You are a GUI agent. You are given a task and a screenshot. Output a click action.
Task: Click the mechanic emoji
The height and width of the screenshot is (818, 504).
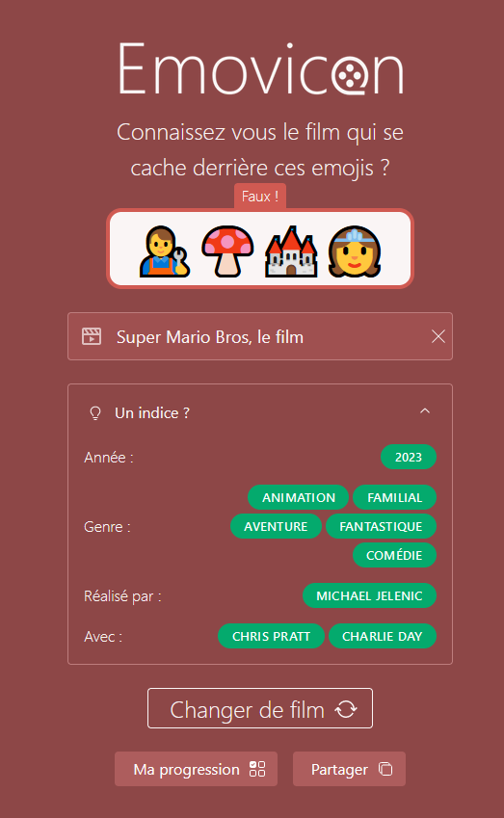165,251
